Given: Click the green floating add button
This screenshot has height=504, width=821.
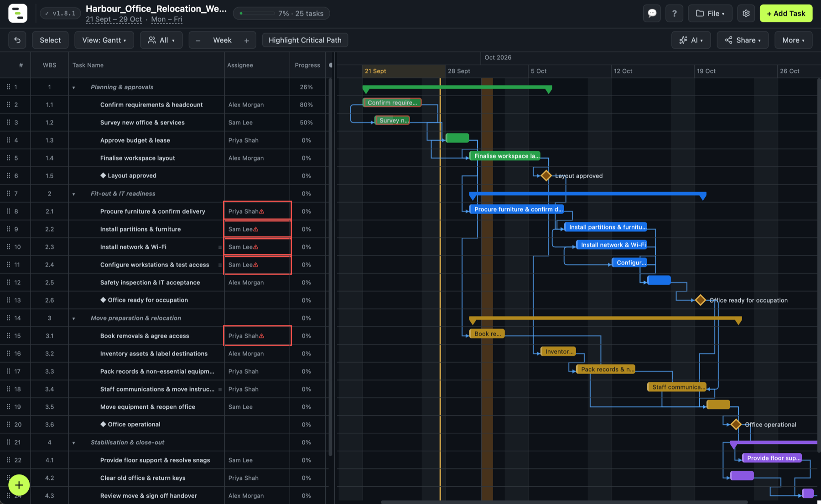Looking at the screenshot, I should 19,485.
